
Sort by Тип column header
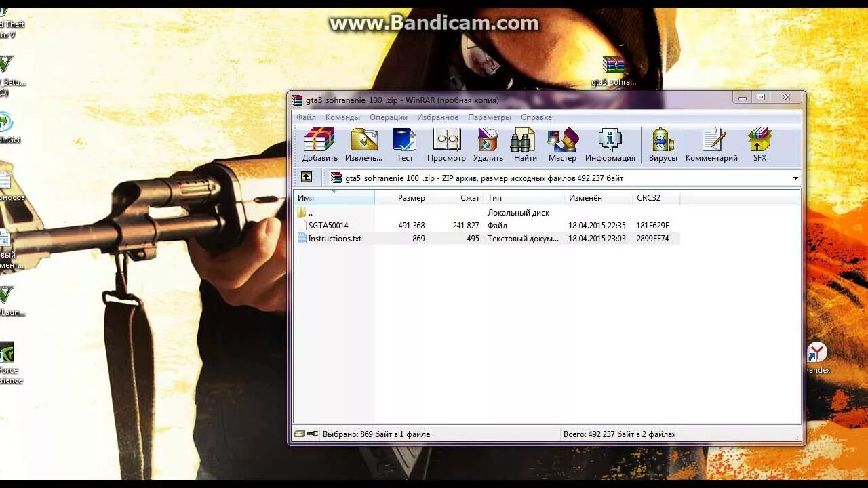(524, 198)
